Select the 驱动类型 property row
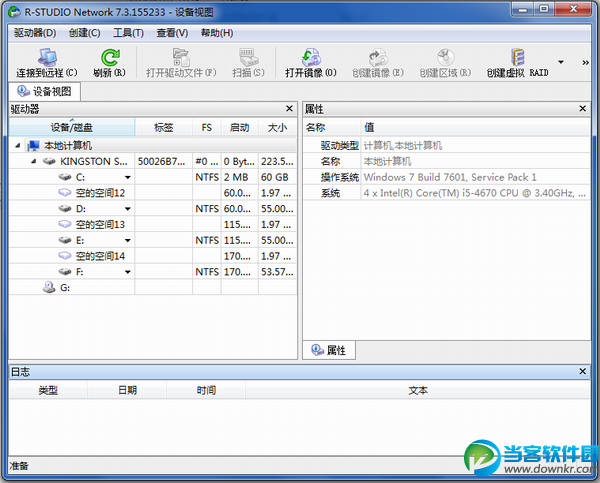 447,145
